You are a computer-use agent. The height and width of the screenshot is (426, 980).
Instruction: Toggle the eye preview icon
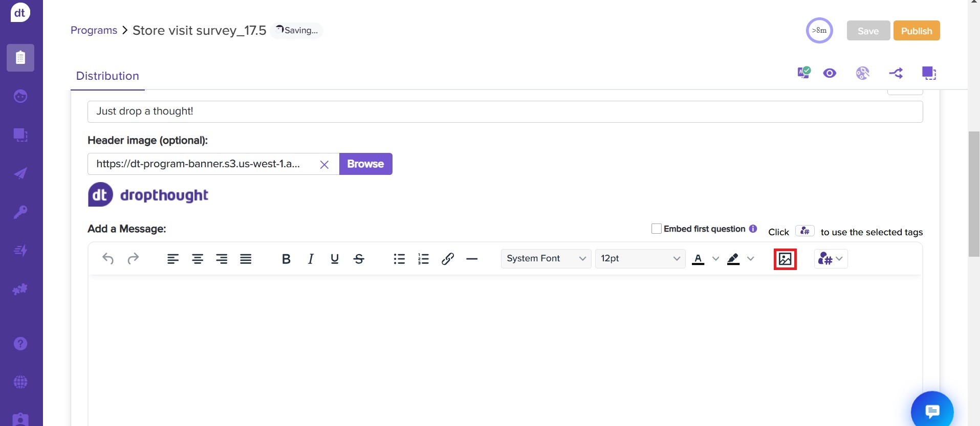click(830, 73)
